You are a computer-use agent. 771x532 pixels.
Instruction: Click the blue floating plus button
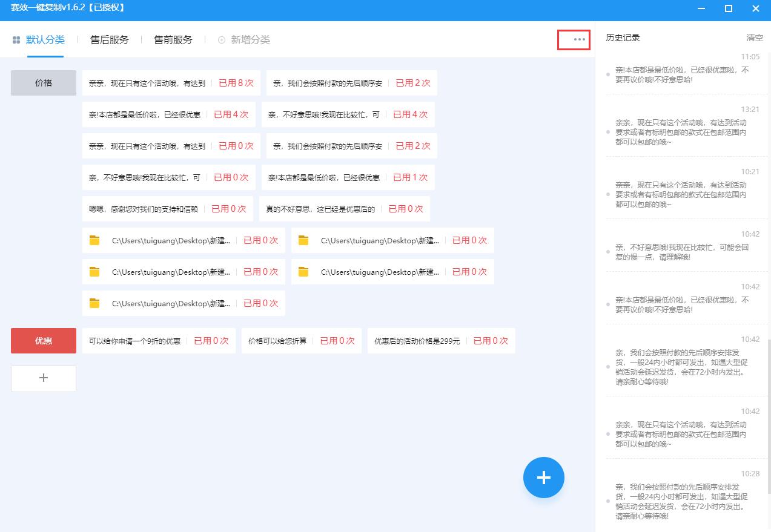[543, 478]
